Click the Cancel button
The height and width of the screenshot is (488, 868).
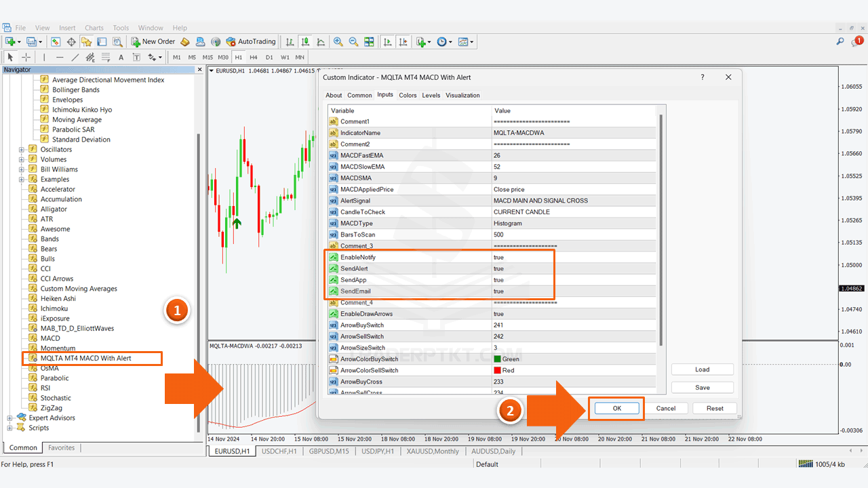(x=666, y=408)
